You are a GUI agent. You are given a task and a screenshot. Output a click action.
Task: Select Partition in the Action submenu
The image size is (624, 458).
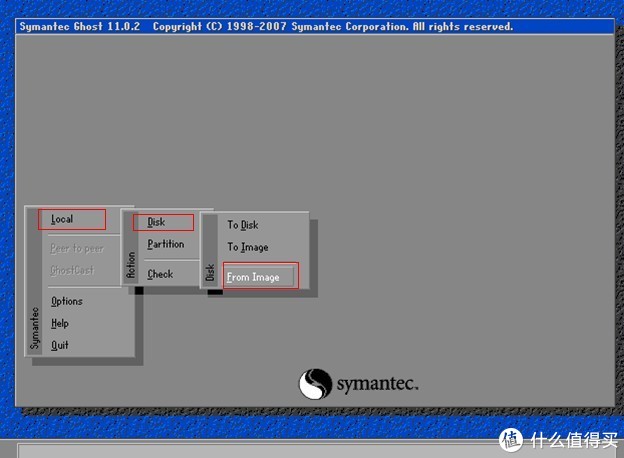(x=166, y=244)
